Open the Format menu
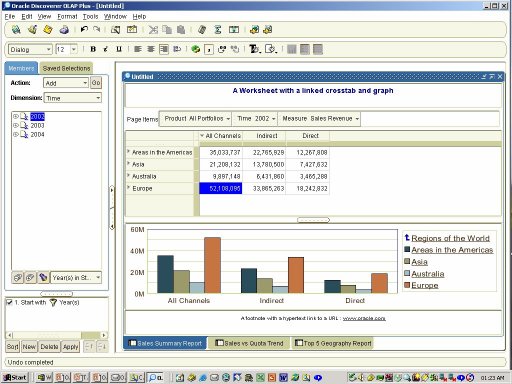 point(67,16)
